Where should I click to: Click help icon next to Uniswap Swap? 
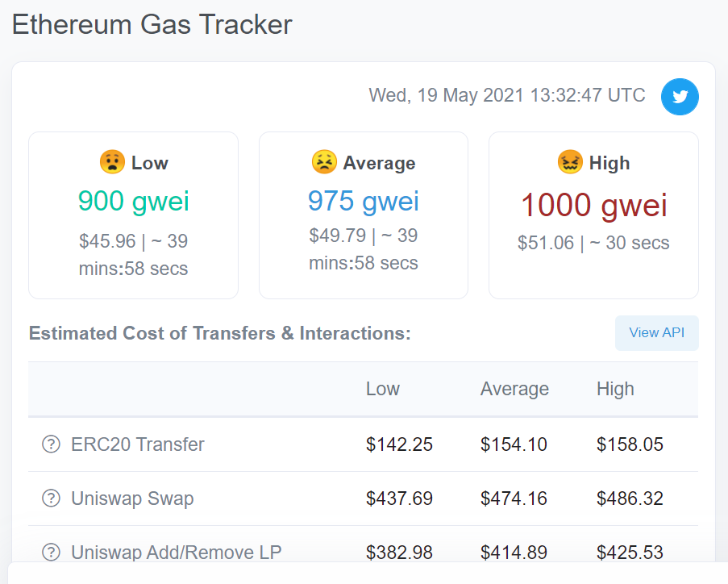point(51,498)
